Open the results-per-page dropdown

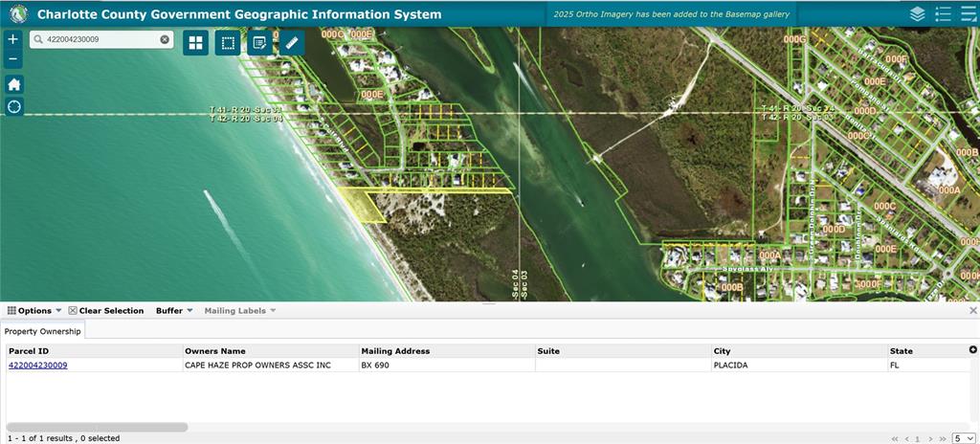click(962, 438)
